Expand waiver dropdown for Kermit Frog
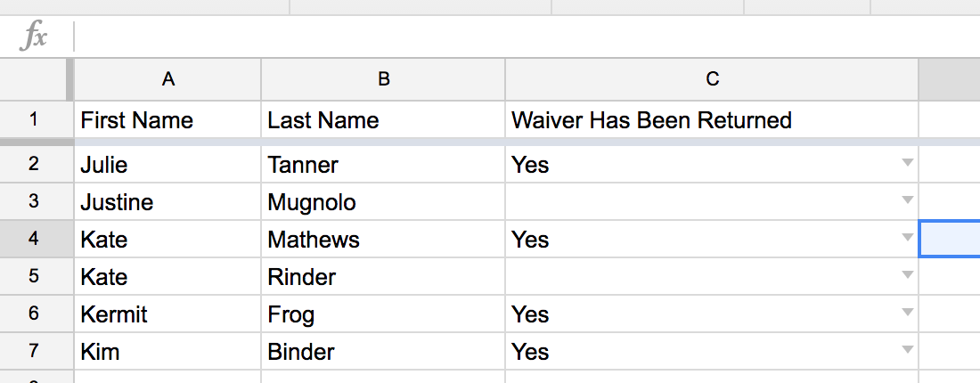980x383 pixels. [907, 313]
